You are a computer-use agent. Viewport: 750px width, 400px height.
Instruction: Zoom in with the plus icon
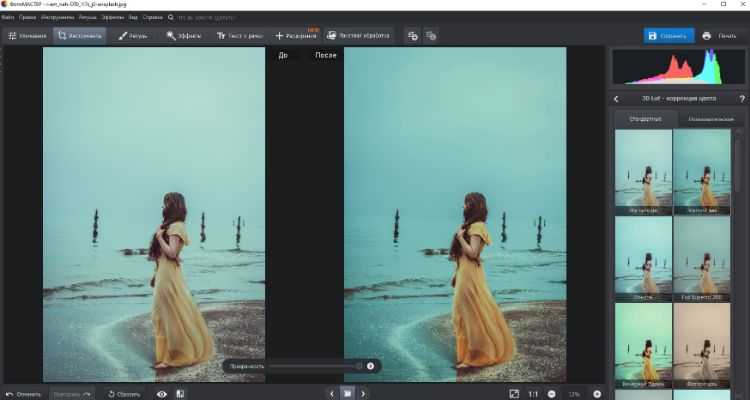(597, 394)
